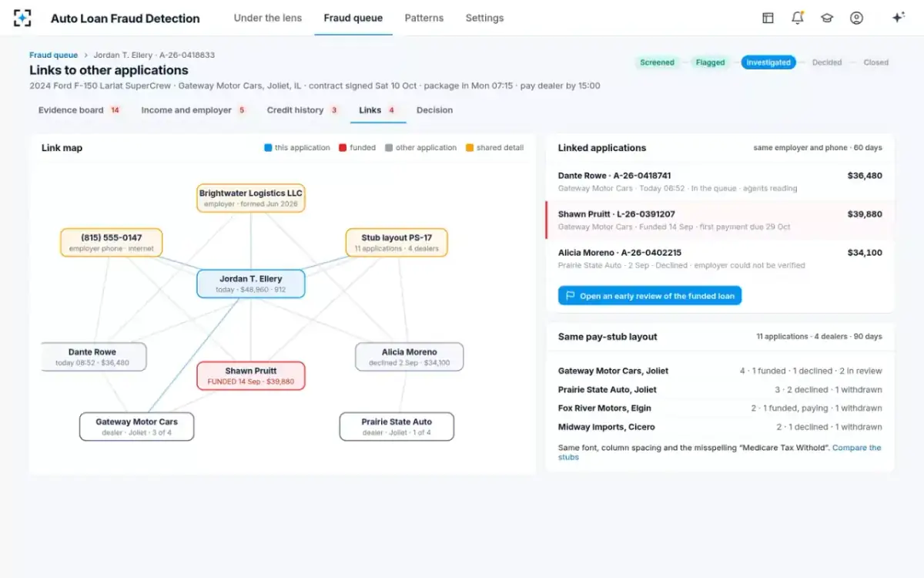Open the Credit history tab

coord(303,110)
